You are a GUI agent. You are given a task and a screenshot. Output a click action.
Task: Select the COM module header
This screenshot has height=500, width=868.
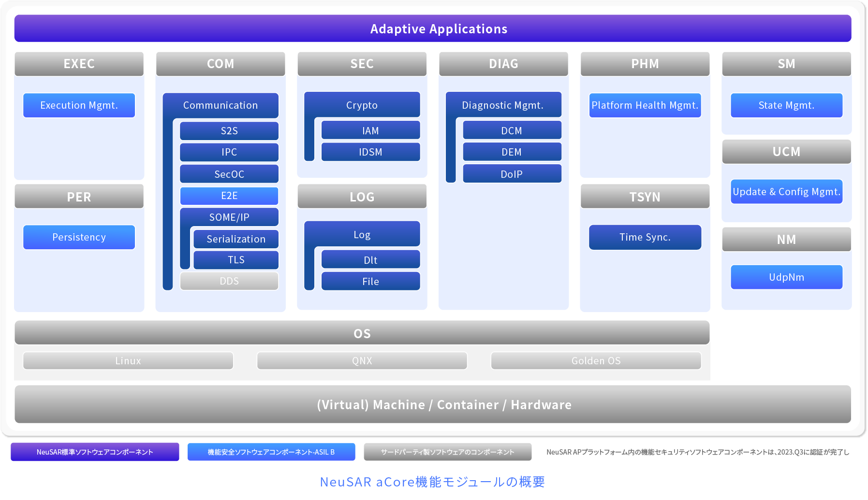coord(221,64)
